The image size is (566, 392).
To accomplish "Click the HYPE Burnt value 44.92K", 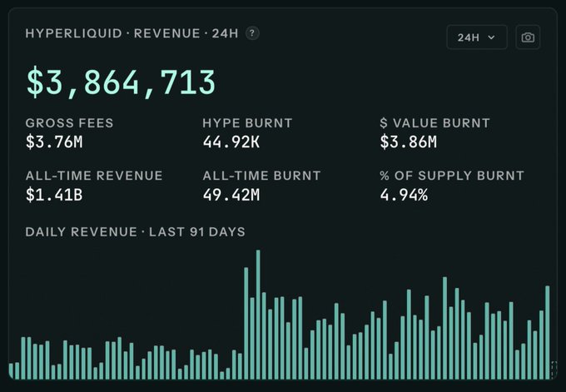I will pos(231,141).
